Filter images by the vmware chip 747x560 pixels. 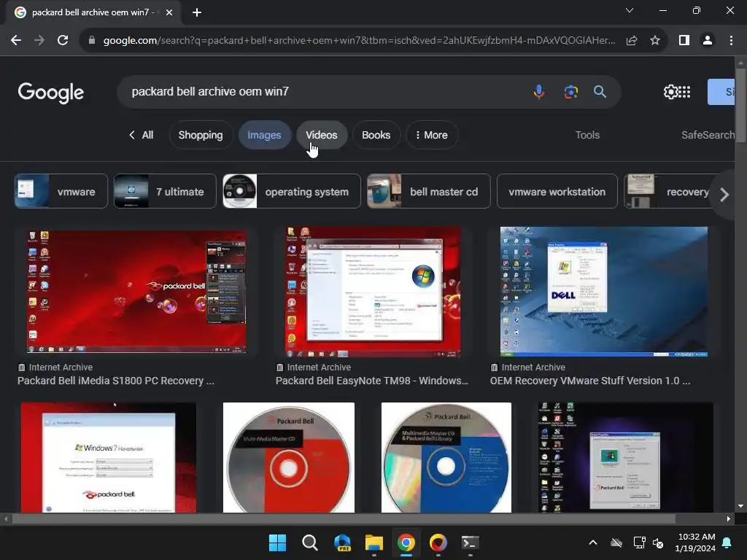61,192
